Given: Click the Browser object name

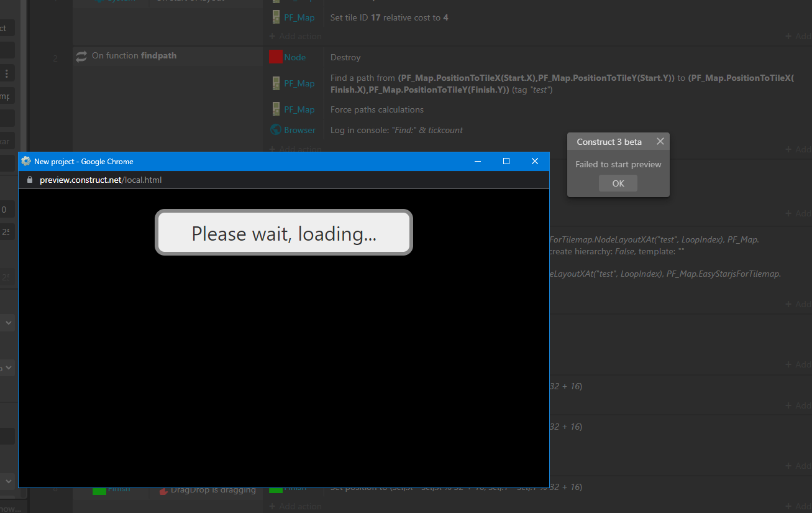Looking at the screenshot, I should (x=300, y=130).
